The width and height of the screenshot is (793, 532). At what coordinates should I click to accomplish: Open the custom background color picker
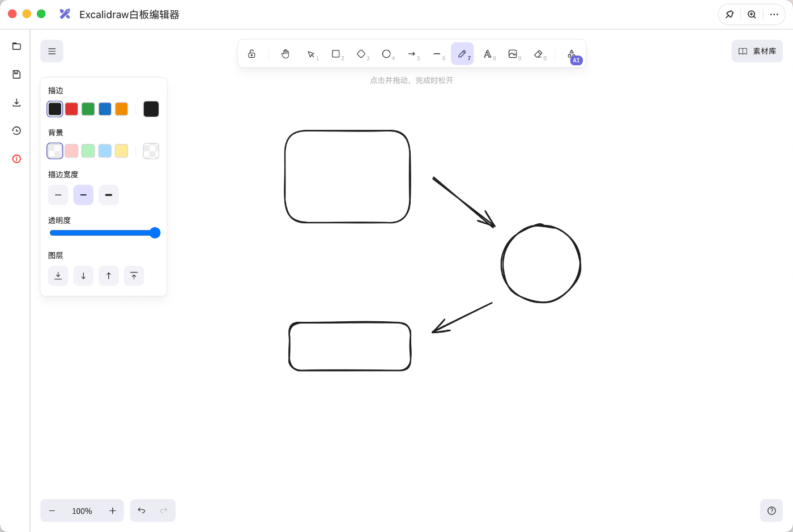coord(151,151)
